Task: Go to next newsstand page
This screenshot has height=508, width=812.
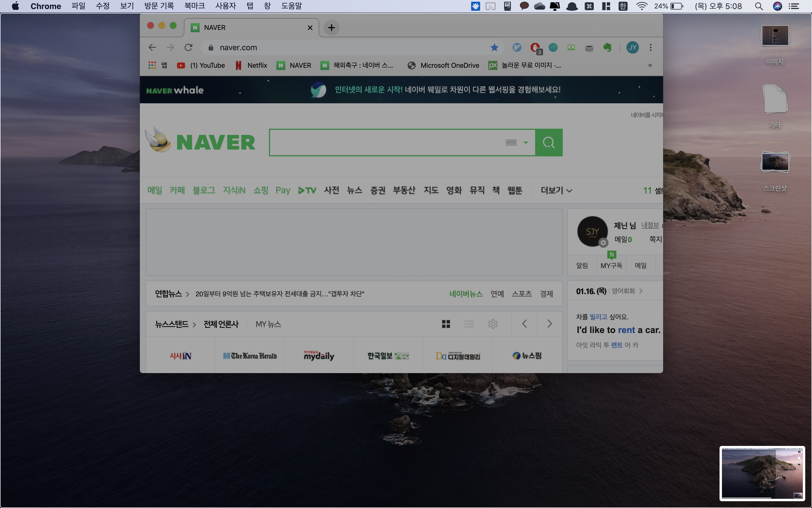Action: [x=550, y=324]
